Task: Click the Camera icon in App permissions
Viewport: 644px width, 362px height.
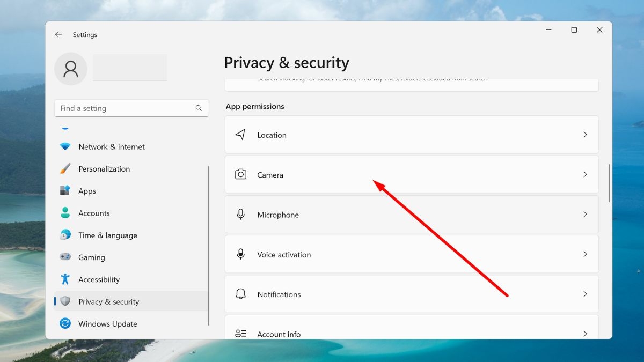Action: 240,174
